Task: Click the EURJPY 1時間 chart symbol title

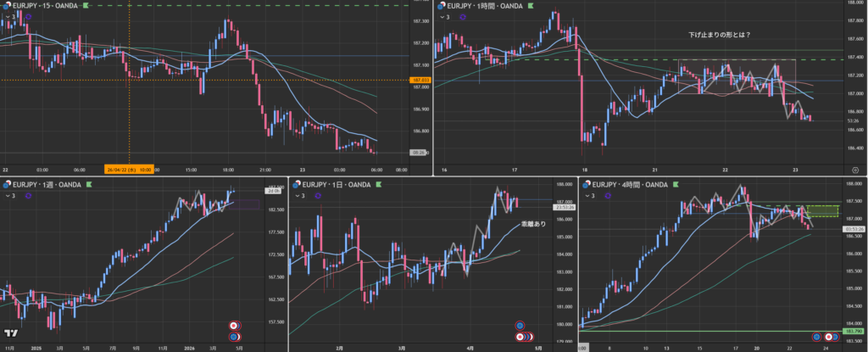Action: [x=479, y=6]
